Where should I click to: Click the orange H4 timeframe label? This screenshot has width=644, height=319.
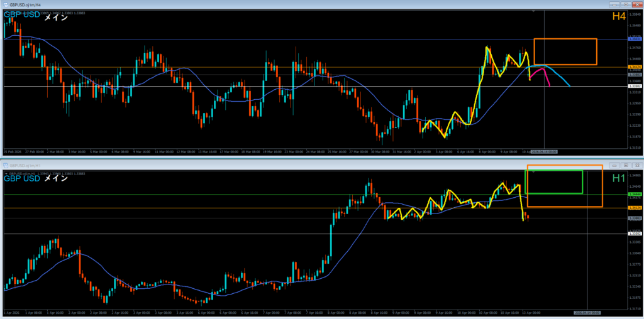[x=618, y=17]
